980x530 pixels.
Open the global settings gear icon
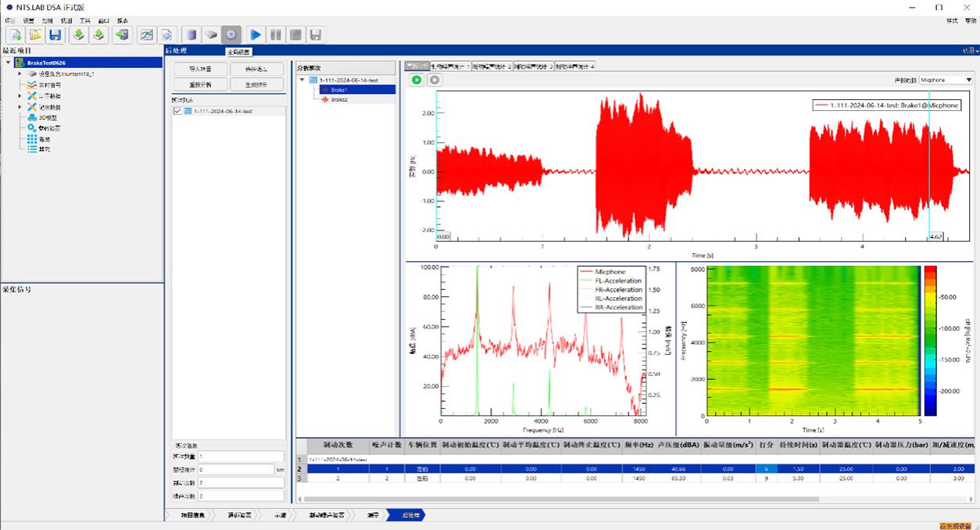click(x=231, y=35)
